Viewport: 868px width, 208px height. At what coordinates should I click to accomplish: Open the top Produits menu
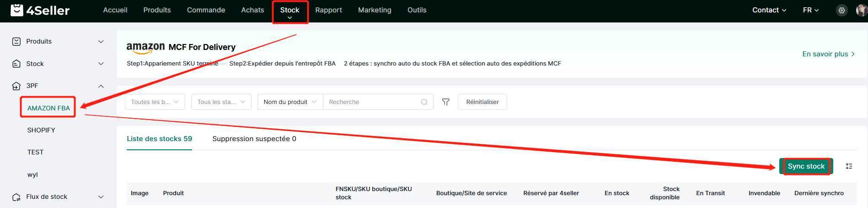157,10
